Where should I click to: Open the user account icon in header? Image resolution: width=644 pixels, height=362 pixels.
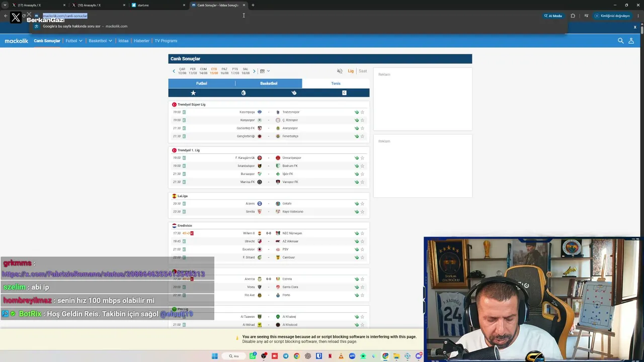pos(631,41)
